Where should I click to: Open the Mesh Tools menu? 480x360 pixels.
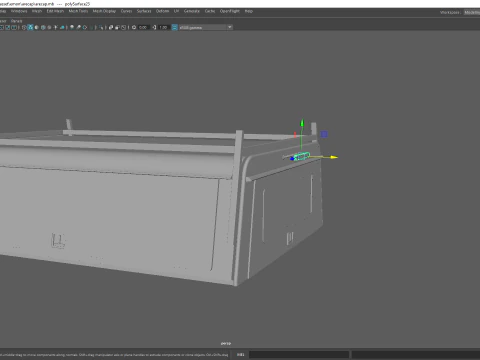[x=78, y=11]
